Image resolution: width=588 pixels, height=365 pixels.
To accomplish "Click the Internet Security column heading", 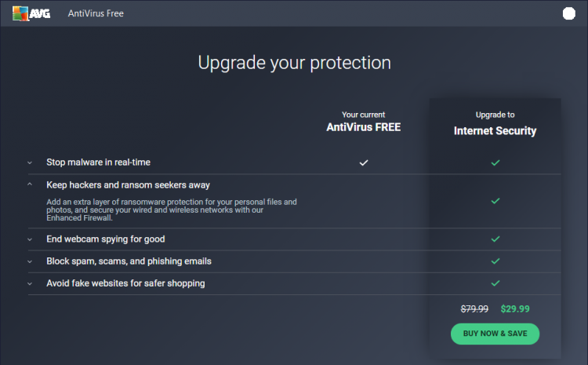I will click(x=495, y=131).
